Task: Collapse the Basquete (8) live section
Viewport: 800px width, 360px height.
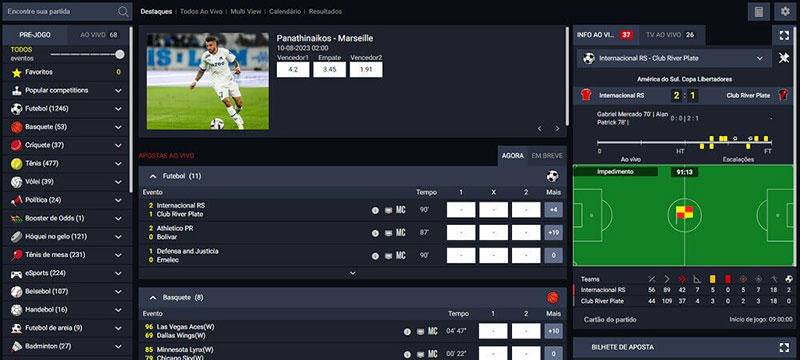Action: click(x=153, y=297)
